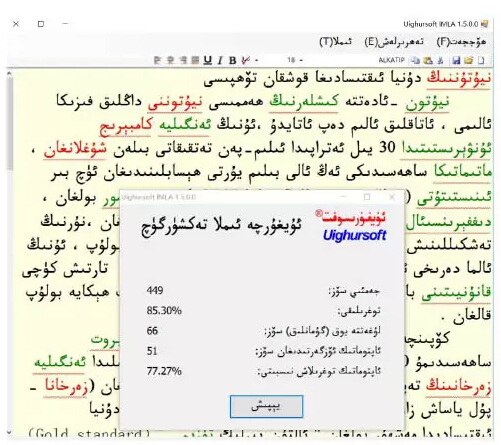Open the تەھرىرلەش(E) edit menu
501x445 pixels.
[x=394, y=42]
